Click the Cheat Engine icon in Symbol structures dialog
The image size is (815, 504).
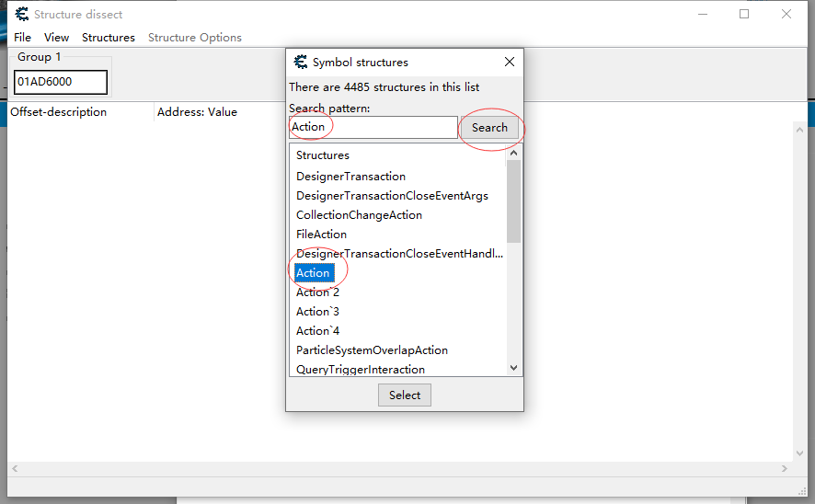click(x=301, y=62)
